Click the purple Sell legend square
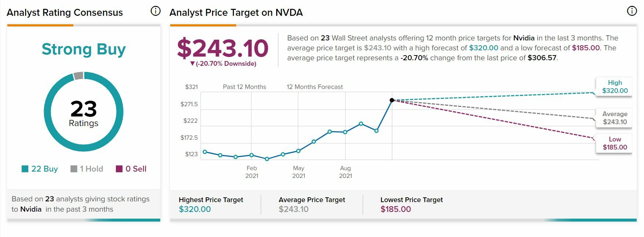 click(119, 169)
